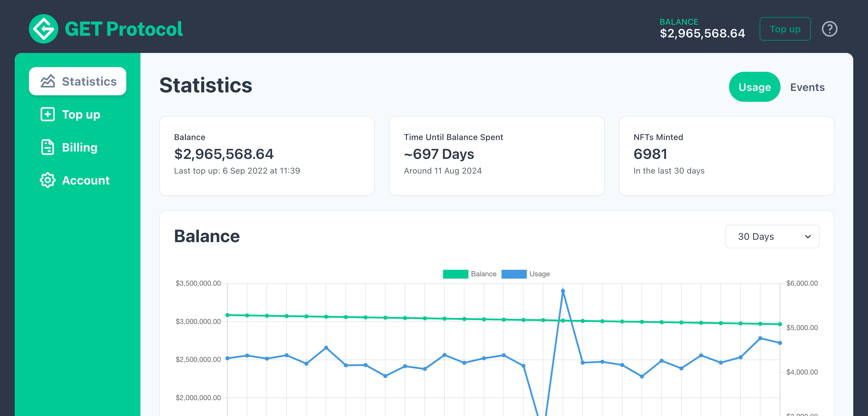Click the Account gear icon

pos(47,180)
